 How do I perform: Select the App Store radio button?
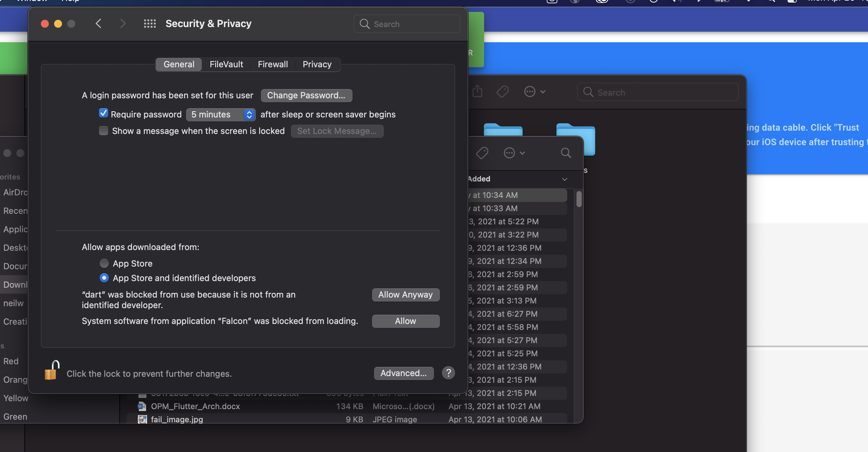click(x=104, y=263)
